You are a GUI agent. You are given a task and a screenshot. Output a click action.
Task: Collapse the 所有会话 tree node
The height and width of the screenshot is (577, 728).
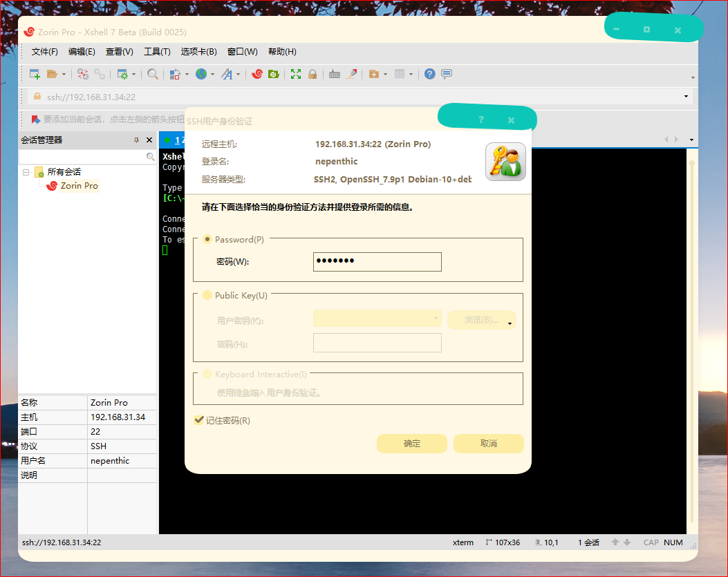pyautogui.click(x=26, y=172)
